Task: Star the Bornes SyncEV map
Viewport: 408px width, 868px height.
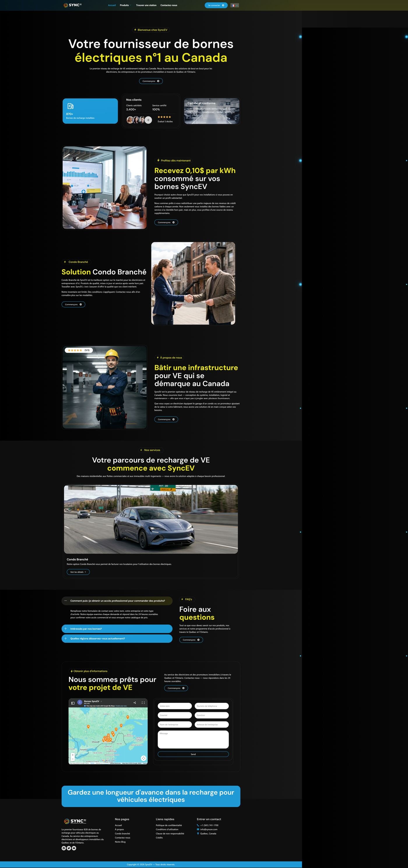Action: [x=101, y=701]
